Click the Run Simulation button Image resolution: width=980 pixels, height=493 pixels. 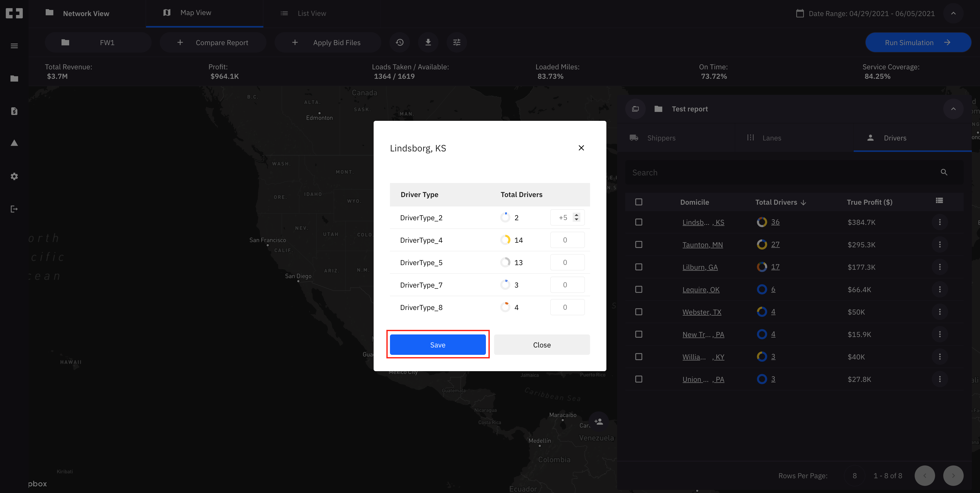coord(918,42)
